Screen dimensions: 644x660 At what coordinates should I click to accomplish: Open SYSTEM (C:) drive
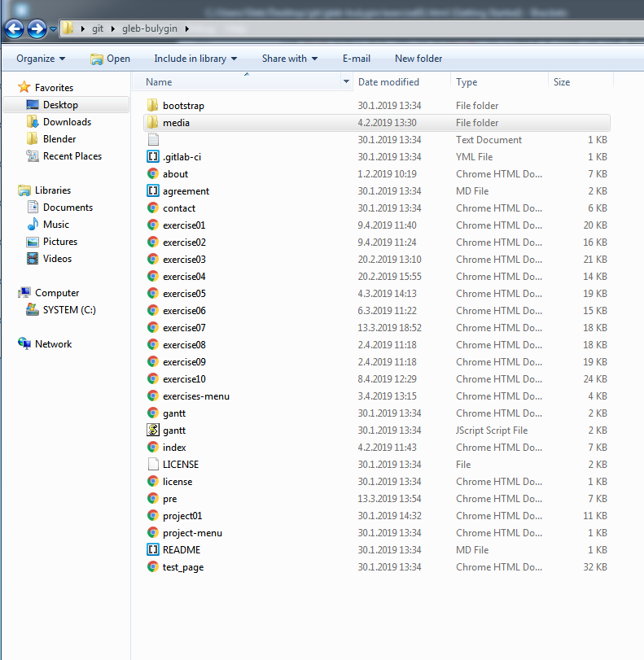[69, 310]
